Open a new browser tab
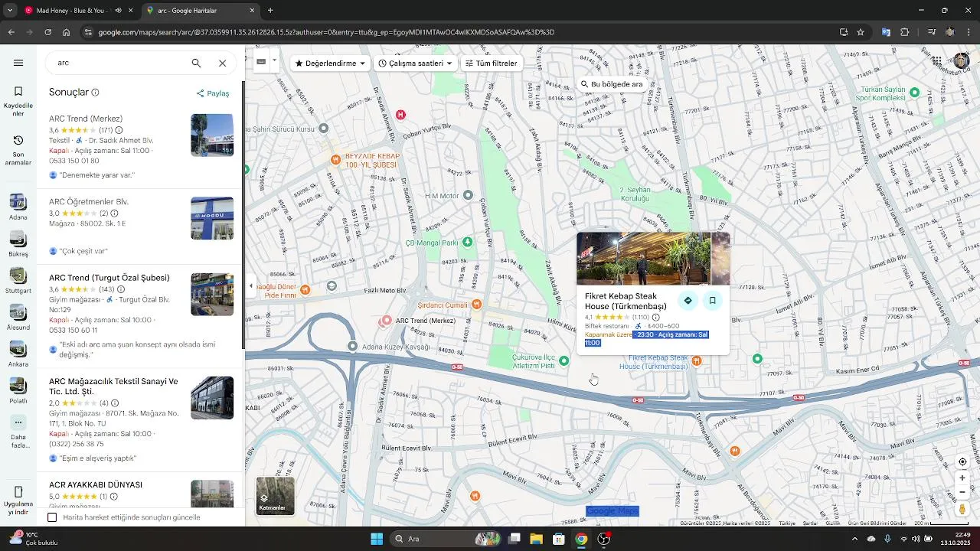Screen dimensions: 980x551 (270, 11)
